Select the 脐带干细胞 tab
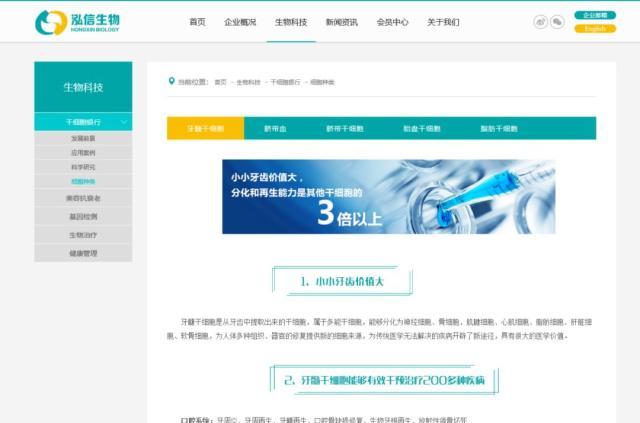This screenshot has height=423, width=640. tap(344, 128)
